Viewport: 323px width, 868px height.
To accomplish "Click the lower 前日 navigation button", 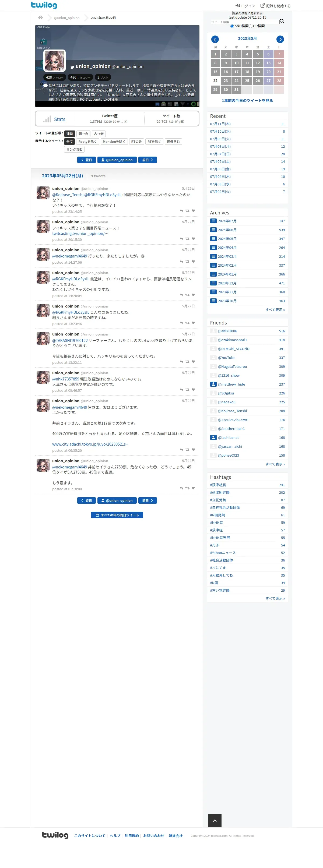I will tap(147, 500).
